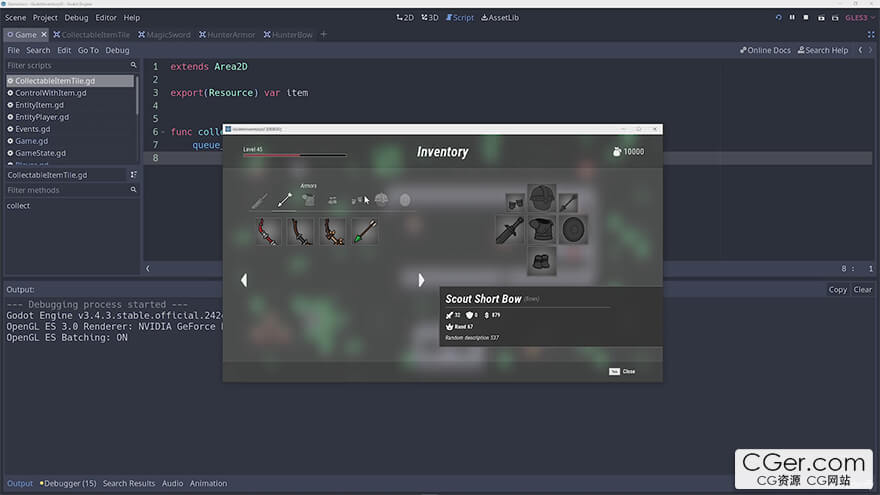Open Online Docs
This screenshot has height=495, width=880.
(x=765, y=50)
